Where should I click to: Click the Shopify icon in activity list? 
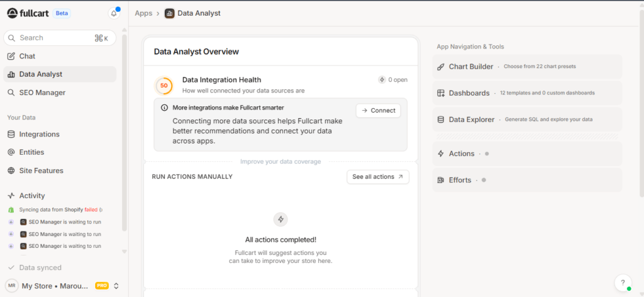pos(11,210)
